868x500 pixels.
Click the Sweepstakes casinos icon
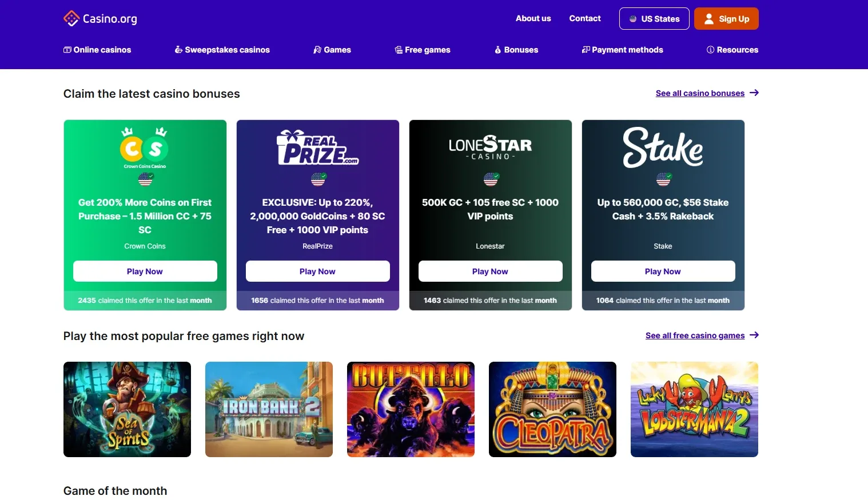click(178, 50)
